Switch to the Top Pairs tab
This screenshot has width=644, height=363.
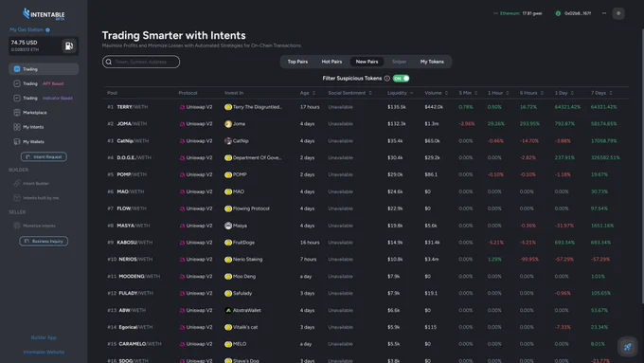[297, 62]
